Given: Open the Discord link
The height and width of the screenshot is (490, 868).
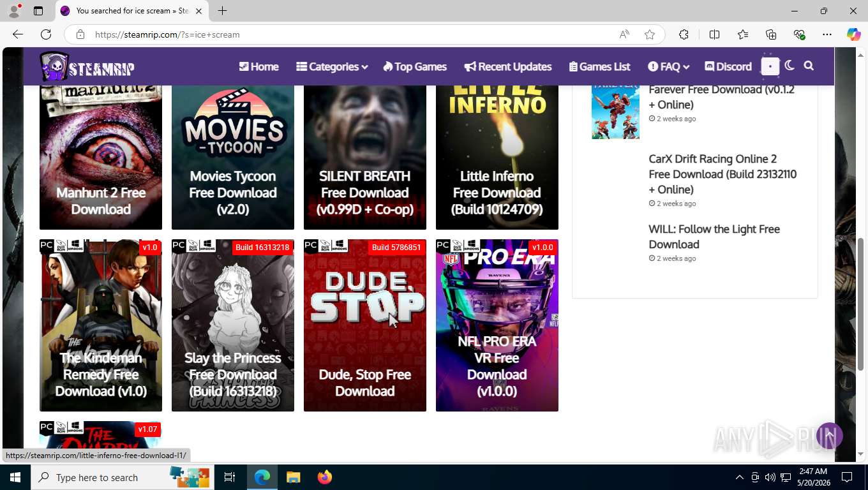Looking at the screenshot, I should [x=728, y=66].
